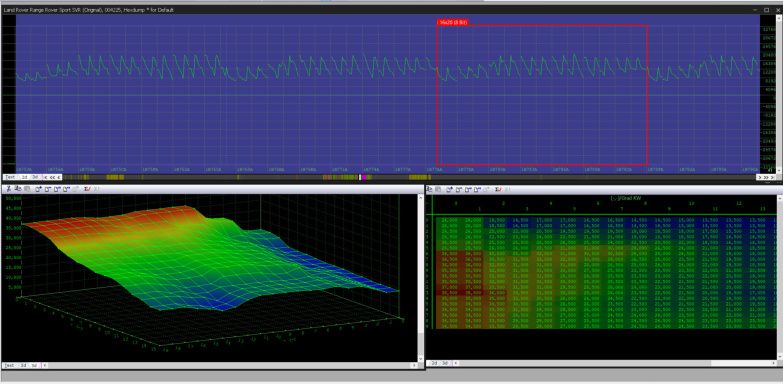Click right scroll arrow under the 3D surface window
The width and height of the screenshot is (783, 384).
(x=414, y=365)
